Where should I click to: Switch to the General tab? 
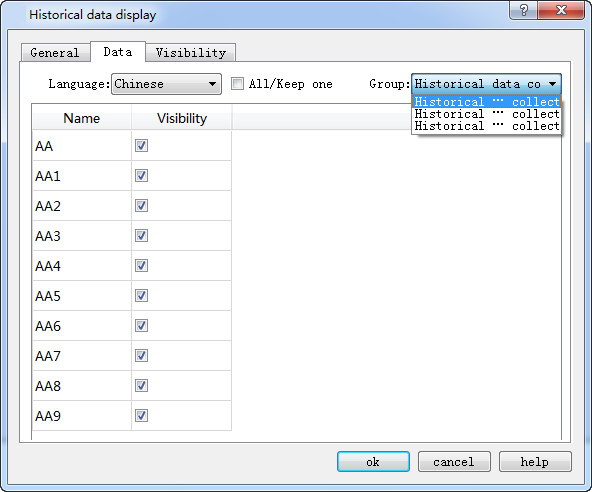click(x=55, y=52)
